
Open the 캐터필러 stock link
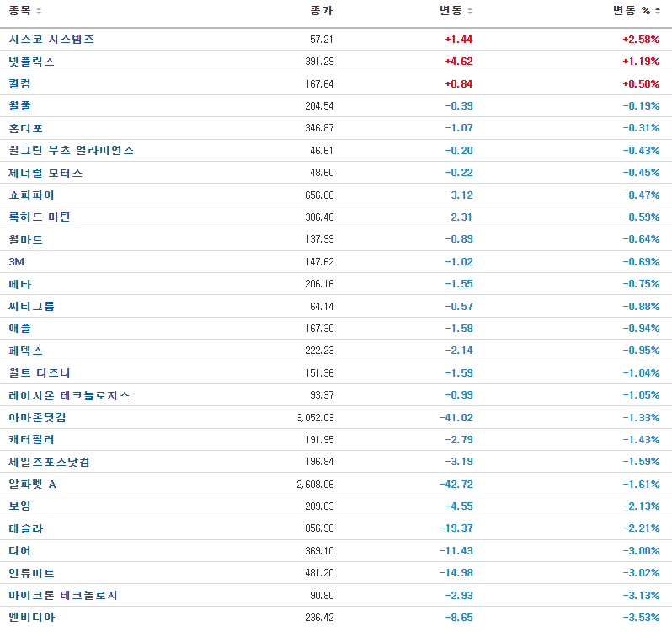(31, 440)
